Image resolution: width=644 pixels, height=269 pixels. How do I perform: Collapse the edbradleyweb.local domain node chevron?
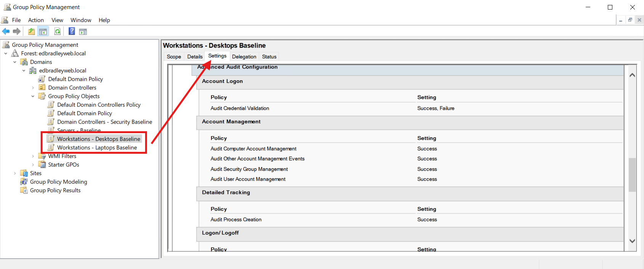[24, 71]
